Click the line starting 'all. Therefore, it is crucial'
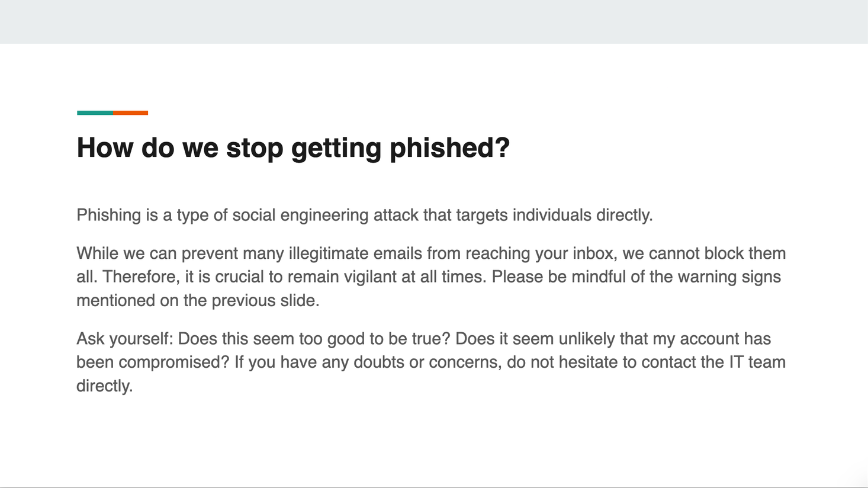The image size is (868, 488). [429, 277]
